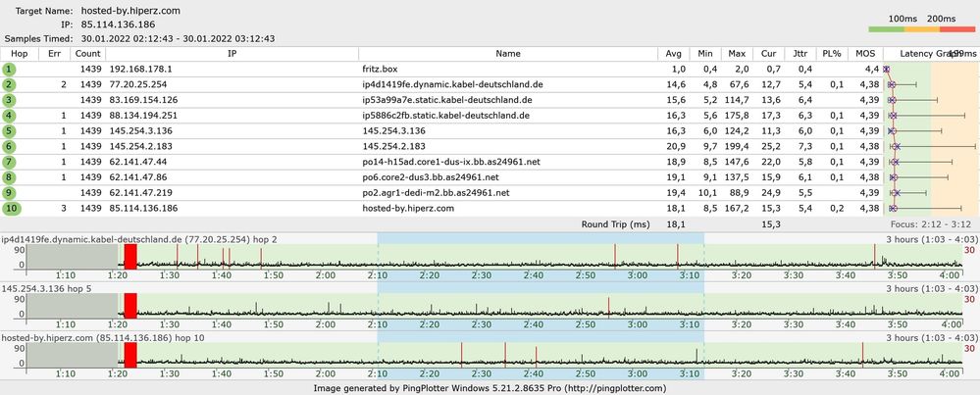Click hop 6 latency graph bar
Image resolution: width=980 pixels, height=395 pixels.
point(931,147)
